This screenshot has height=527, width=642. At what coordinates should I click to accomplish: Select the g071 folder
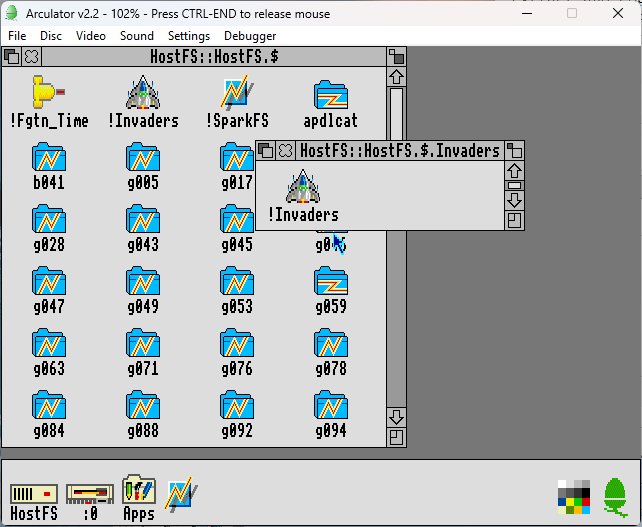click(143, 353)
